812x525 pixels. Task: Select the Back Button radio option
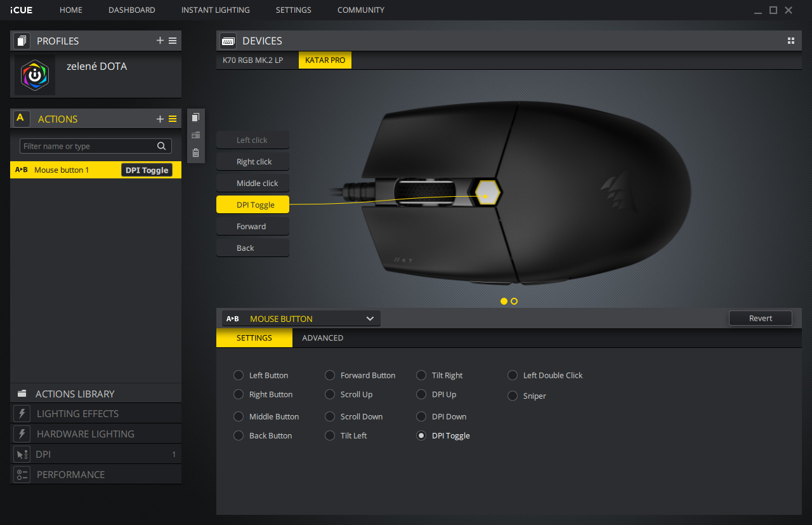[x=239, y=435]
